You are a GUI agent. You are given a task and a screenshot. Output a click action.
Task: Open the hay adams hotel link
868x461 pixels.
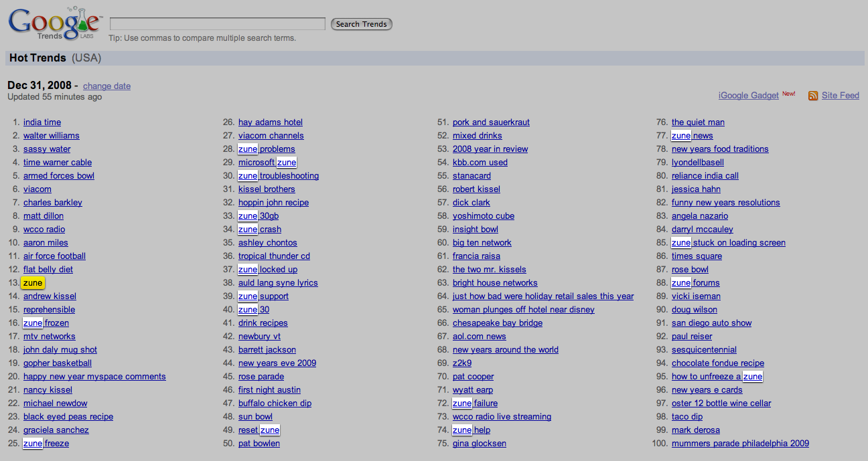(x=271, y=122)
